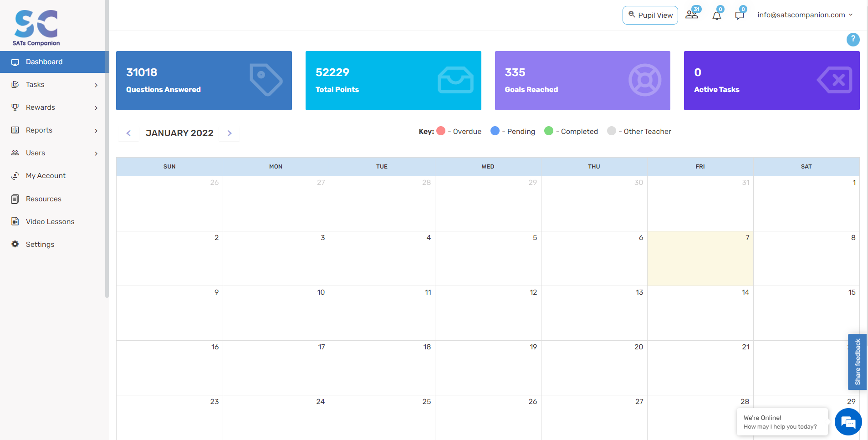Select January 25 on the calendar
This screenshot has width=868, height=440.
click(x=382, y=418)
